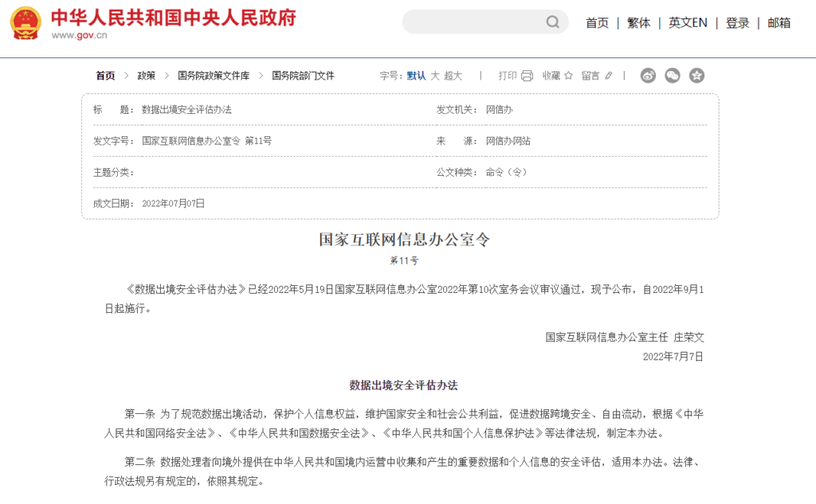Screen dimensions: 816x504
Task: Open 首页 in the top navigation
Action: (x=597, y=23)
